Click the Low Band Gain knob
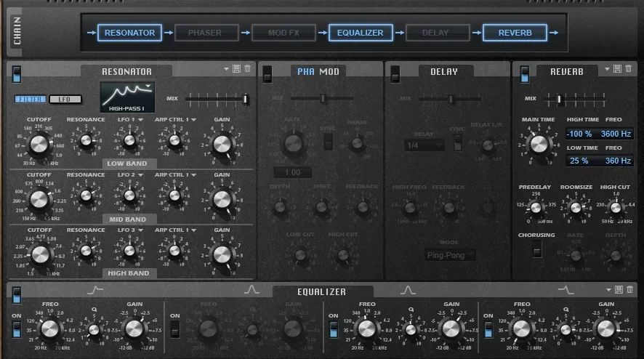 click(222, 144)
